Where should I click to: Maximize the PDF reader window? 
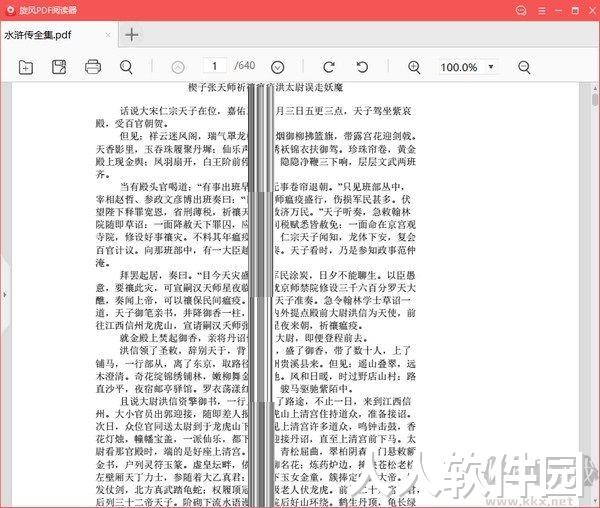[x=575, y=10]
